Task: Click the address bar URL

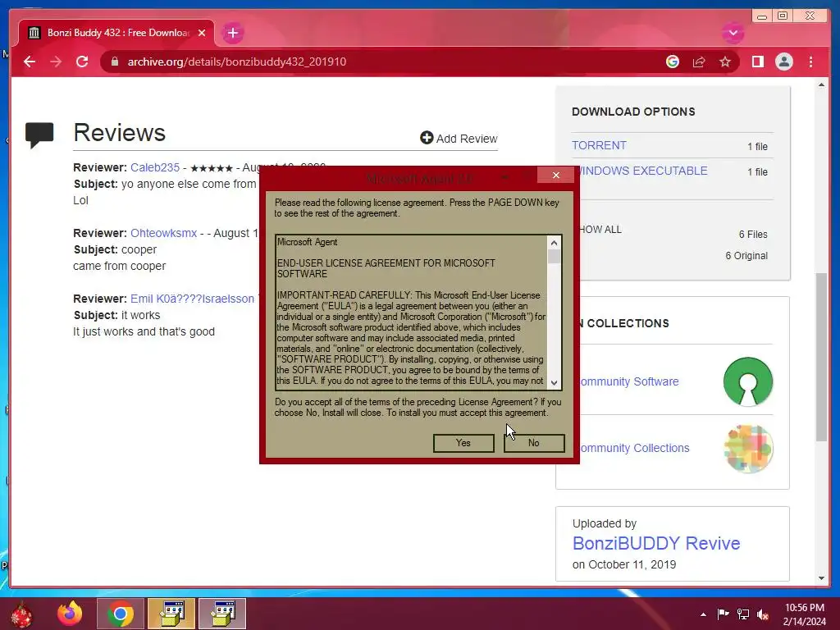Action: click(237, 62)
